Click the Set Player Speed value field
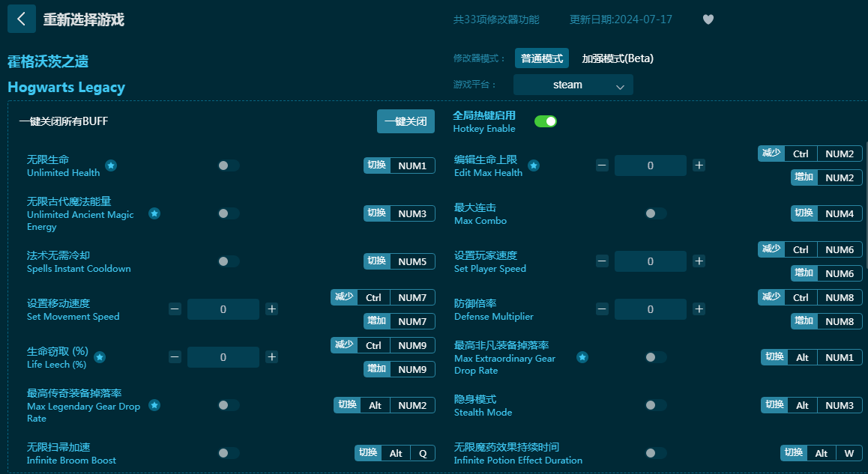This screenshot has width=868, height=474. [651, 261]
